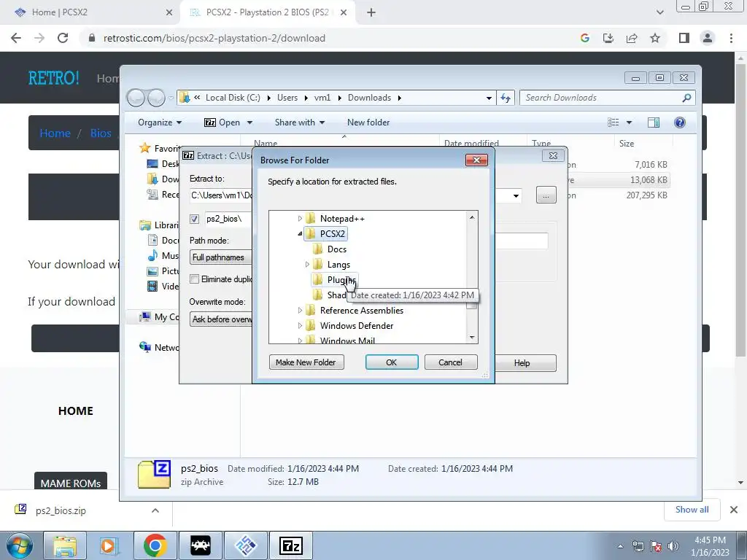Select the Docs folder under PCSX2

click(336, 249)
